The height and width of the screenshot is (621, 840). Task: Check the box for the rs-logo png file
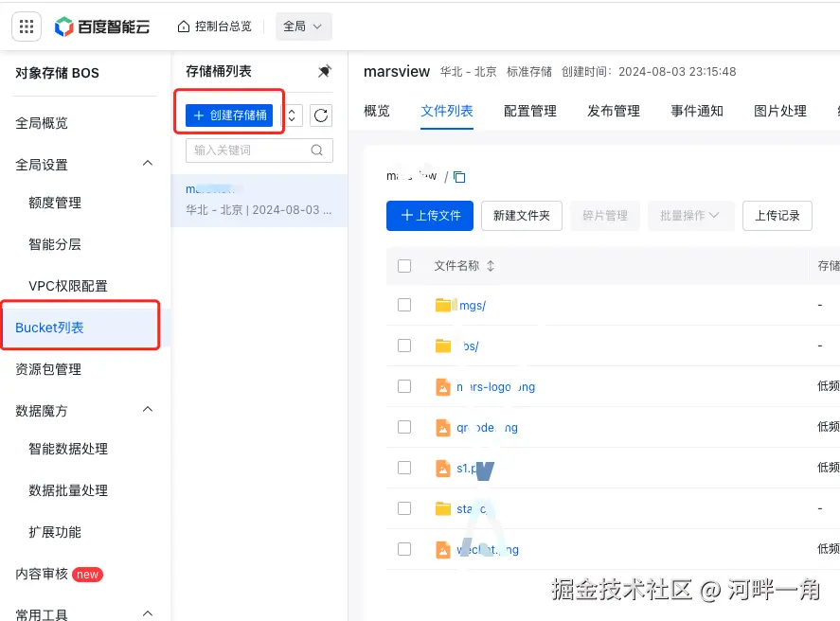[404, 386]
